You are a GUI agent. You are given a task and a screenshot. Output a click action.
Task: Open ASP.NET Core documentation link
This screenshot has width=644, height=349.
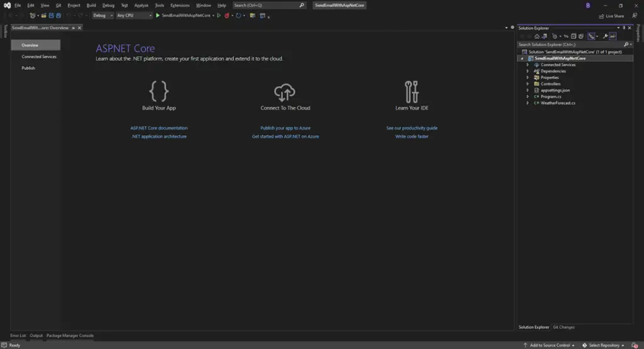point(159,128)
